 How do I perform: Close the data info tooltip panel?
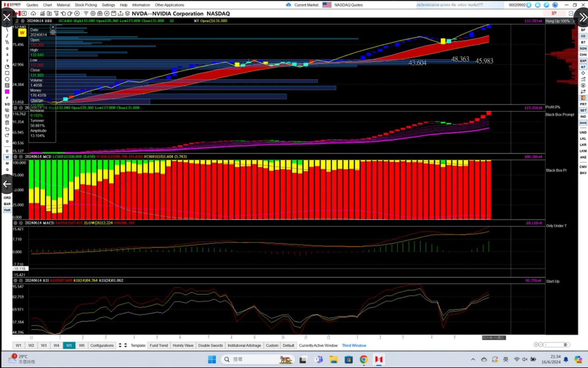pos(53,27)
